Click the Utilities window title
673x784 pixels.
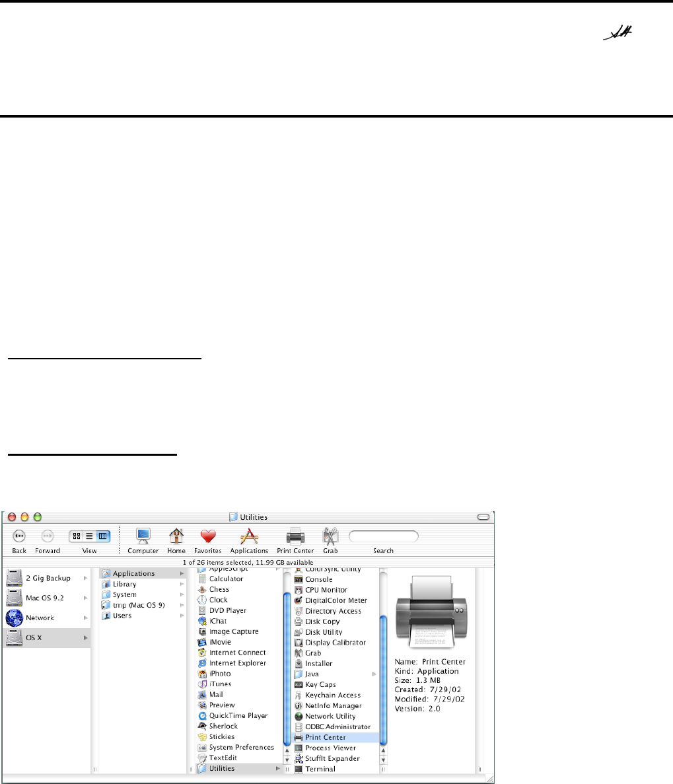(248, 517)
